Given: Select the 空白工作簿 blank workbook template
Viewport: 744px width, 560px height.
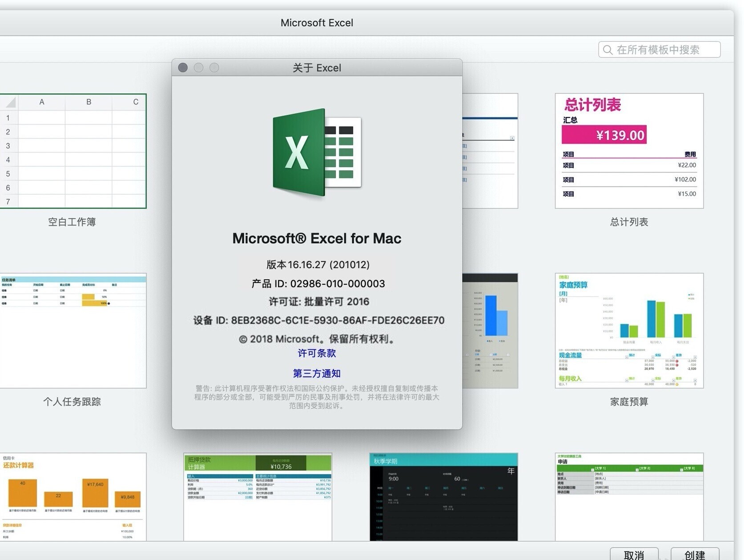Looking at the screenshot, I should pos(73,151).
